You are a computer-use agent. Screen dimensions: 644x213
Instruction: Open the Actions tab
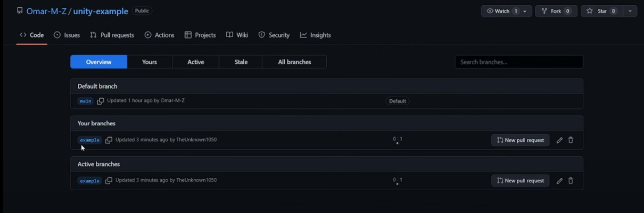[159, 35]
